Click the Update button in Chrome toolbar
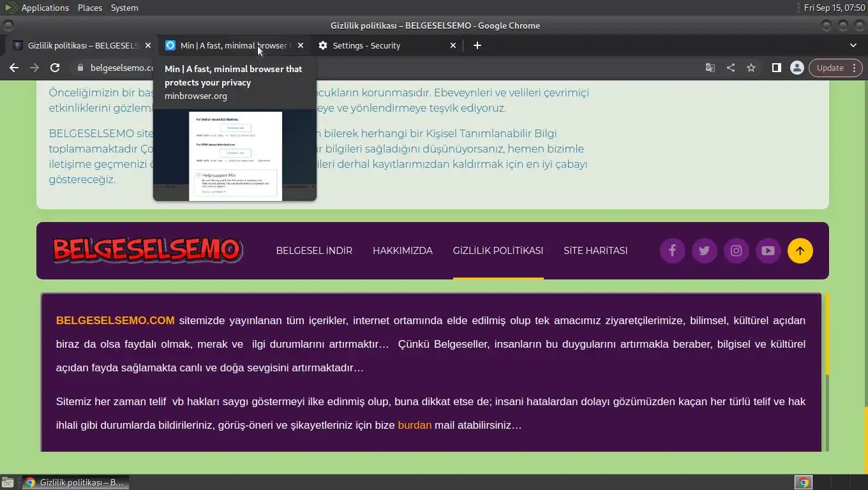Screen dimensions: 868x490 tap(830, 68)
